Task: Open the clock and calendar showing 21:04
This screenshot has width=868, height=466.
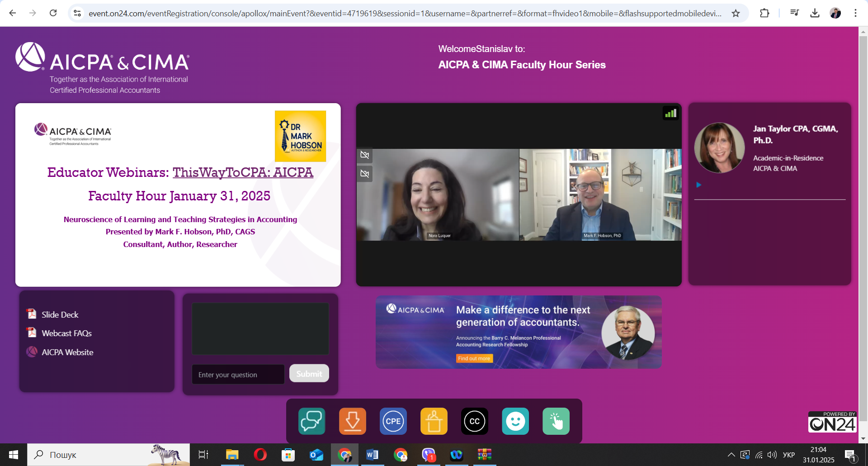Action: coord(818,455)
